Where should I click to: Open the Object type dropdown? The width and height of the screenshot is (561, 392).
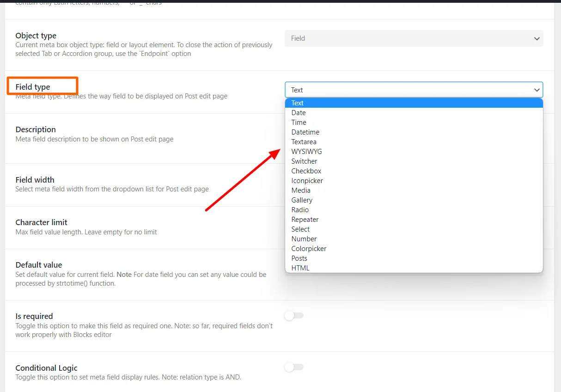click(414, 38)
